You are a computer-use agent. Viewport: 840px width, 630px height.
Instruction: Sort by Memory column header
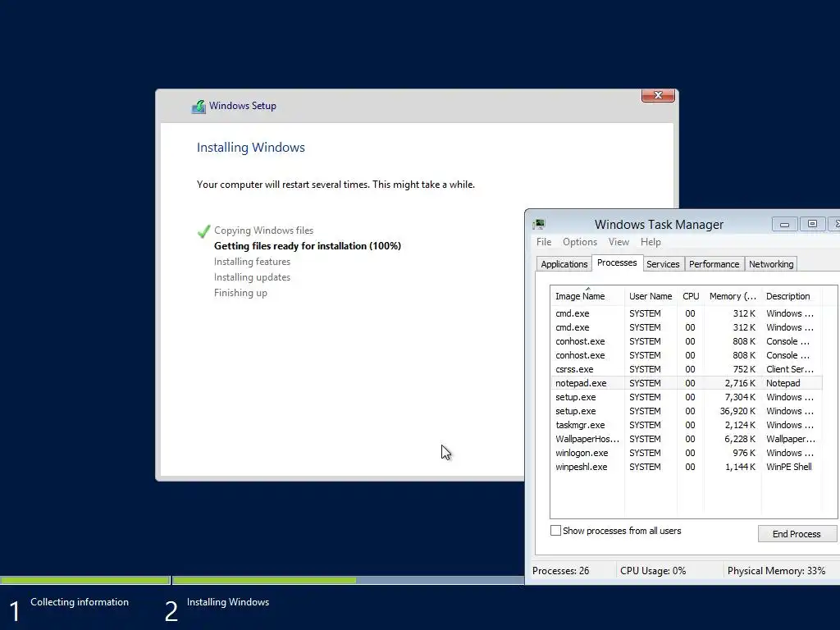coord(733,296)
